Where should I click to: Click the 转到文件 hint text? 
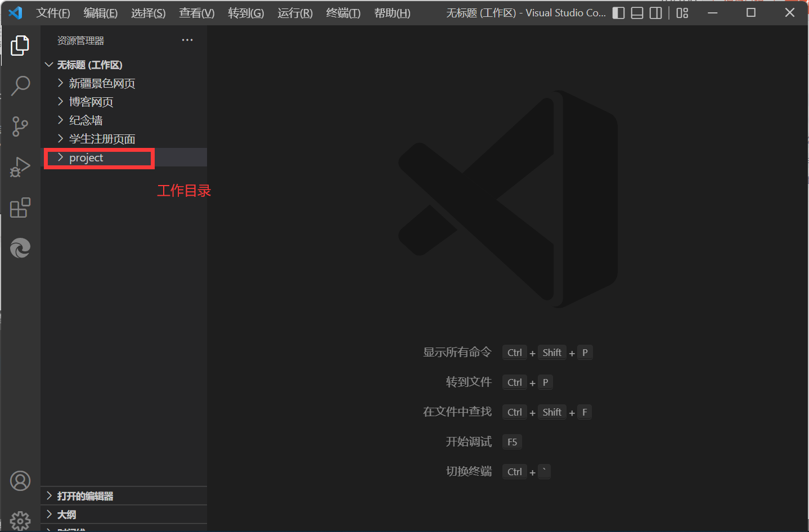(x=469, y=382)
